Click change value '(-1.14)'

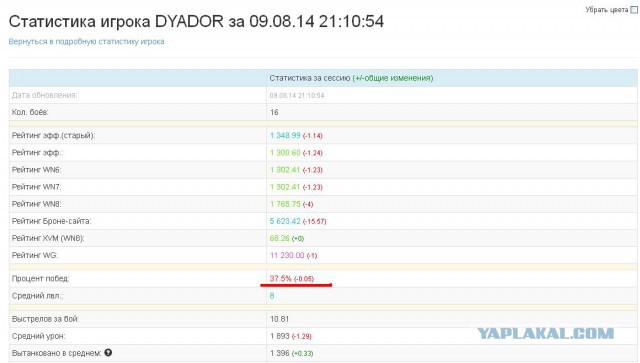tap(313, 136)
